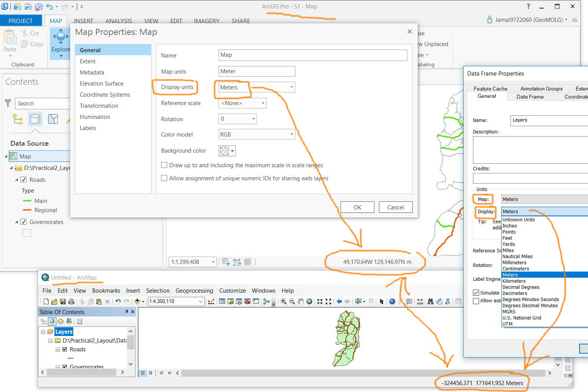This screenshot has height=392, width=588.
Task: Switch to the ANALYSIS ribbon tab
Action: click(119, 21)
